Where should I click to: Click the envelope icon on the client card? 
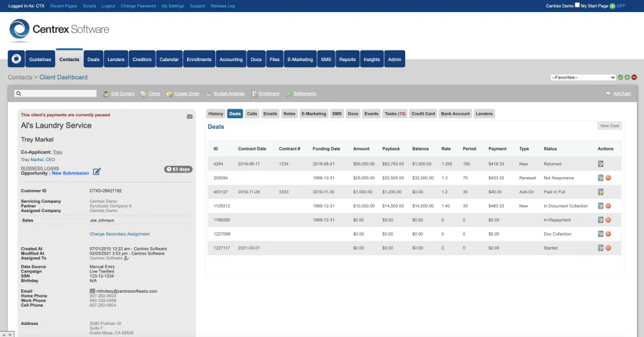click(190, 117)
